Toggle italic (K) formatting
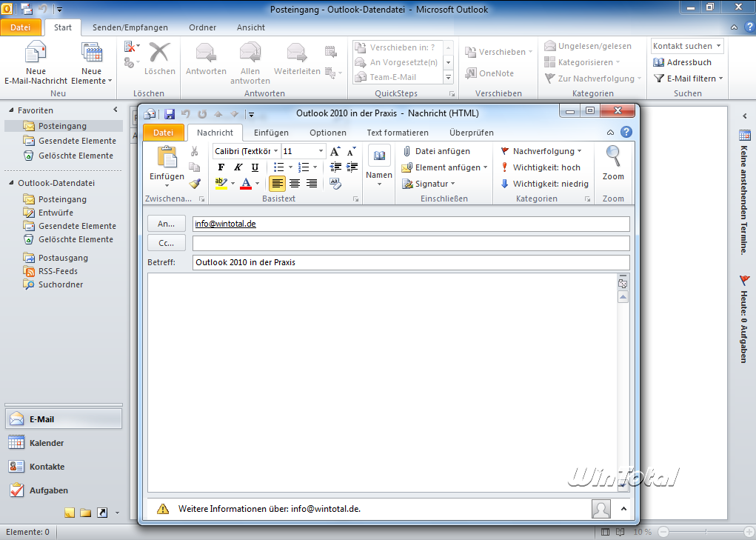 tap(238, 167)
